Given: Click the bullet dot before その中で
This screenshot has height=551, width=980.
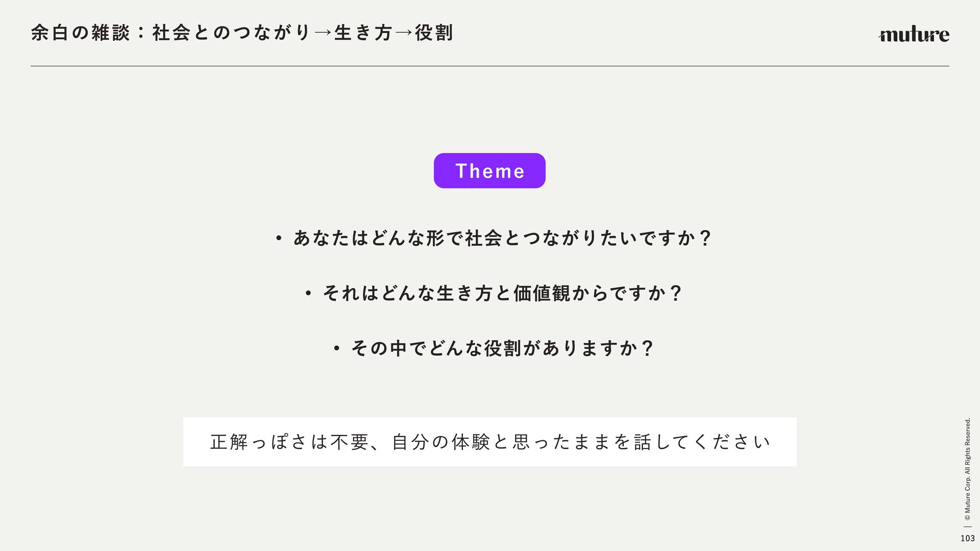Looking at the screenshot, I should pos(336,348).
